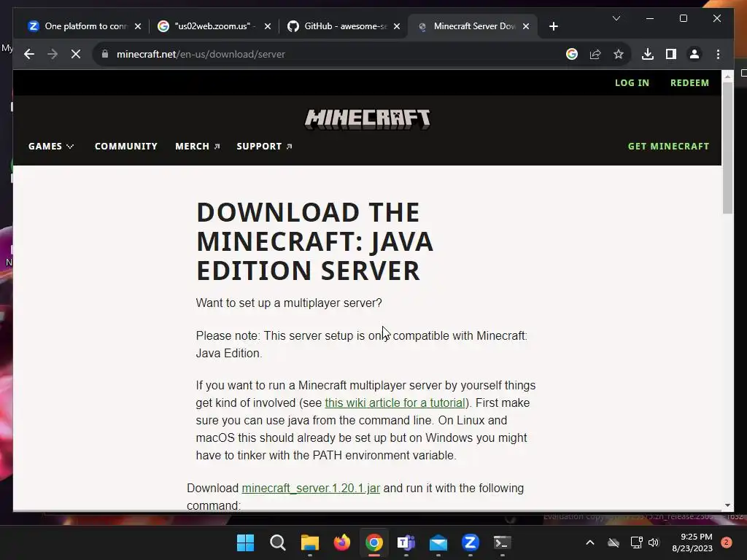Open Chrome three-dot menu
The width and height of the screenshot is (747, 560).
point(718,54)
